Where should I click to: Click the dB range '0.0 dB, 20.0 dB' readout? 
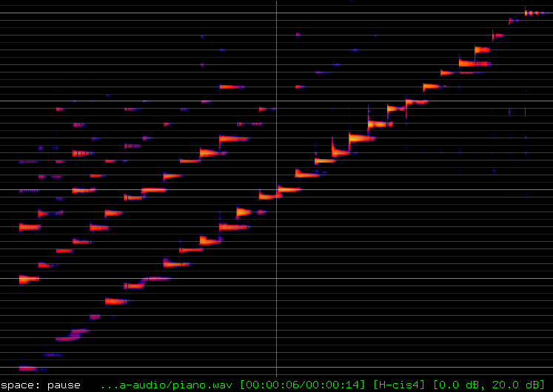[489, 385]
